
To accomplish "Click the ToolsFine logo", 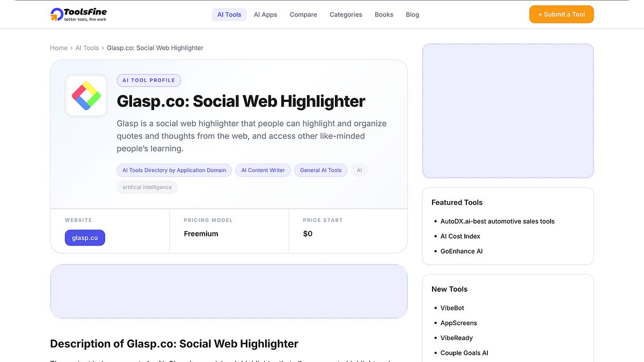I will [78, 14].
